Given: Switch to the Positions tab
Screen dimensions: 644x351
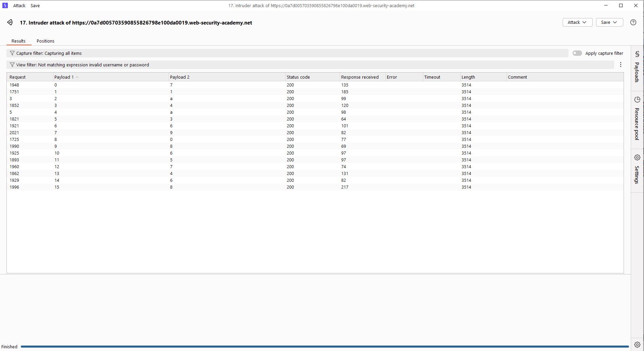Looking at the screenshot, I should [46, 41].
